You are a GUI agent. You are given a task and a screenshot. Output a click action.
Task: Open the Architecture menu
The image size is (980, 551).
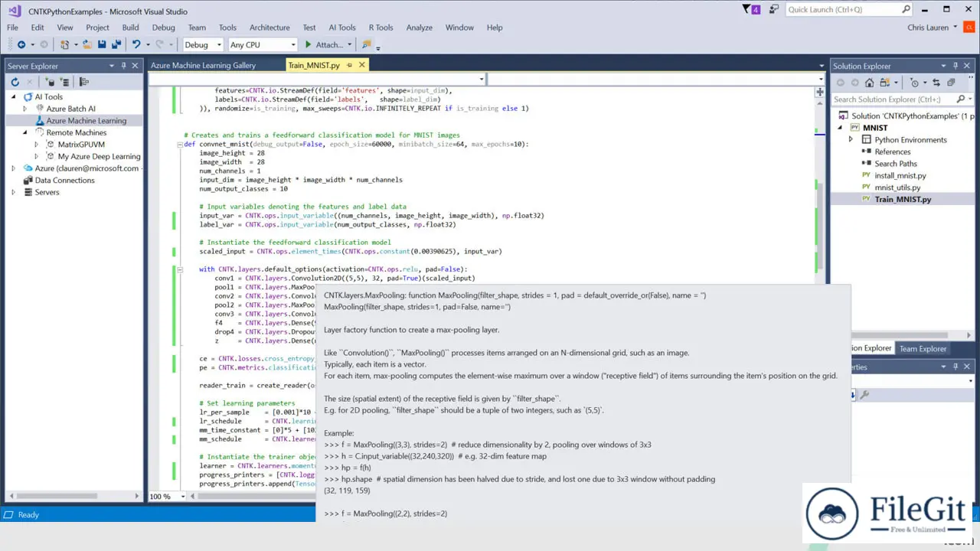(x=269, y=28)
